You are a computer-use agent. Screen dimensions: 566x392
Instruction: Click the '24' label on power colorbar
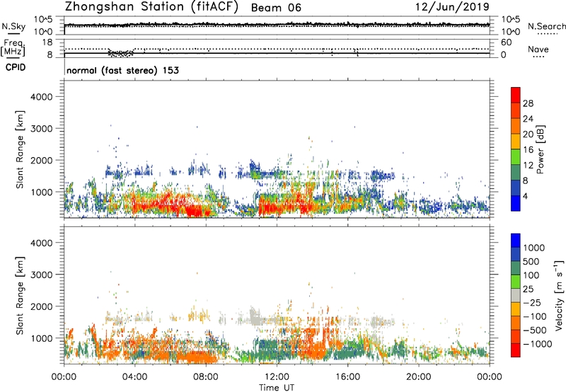528,119
